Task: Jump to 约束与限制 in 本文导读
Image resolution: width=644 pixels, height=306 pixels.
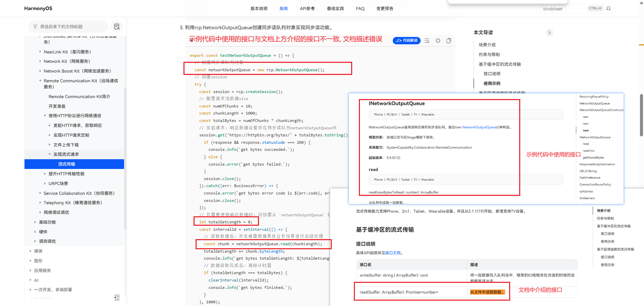Action: click(x=489, y=54)
